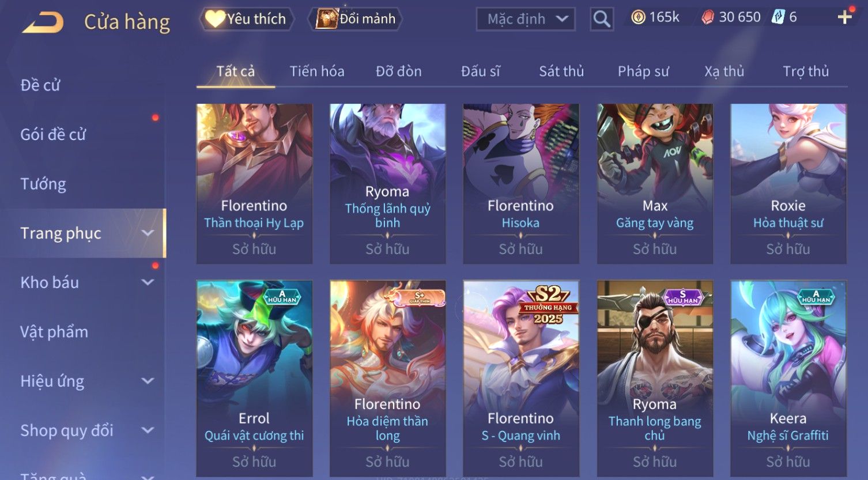Open the Florentino Hisoka skin card
Image resolution: width=868 pixels, height=480 pixels.
(x=520, y=184)
